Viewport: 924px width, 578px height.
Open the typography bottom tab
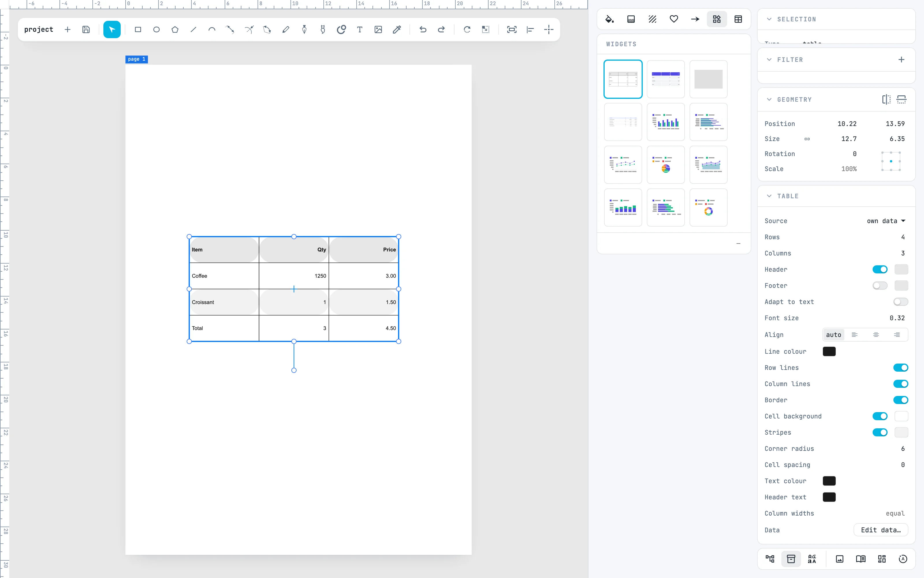pyautogui.click(x=812, y=559)
